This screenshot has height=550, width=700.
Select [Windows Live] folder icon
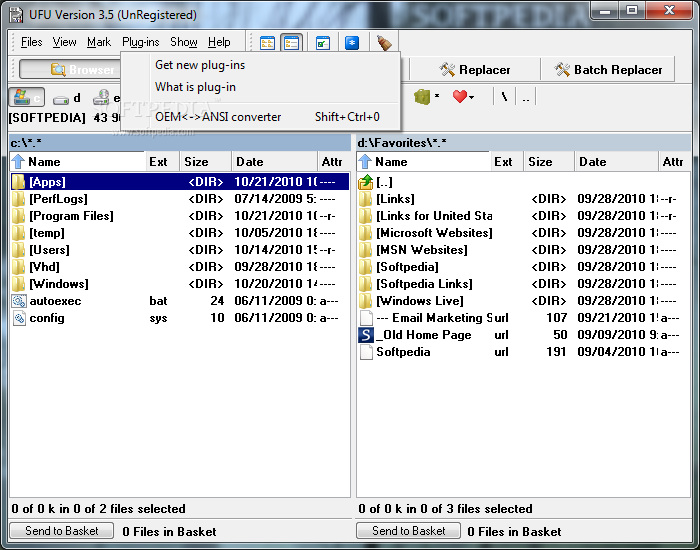point(365,300)
